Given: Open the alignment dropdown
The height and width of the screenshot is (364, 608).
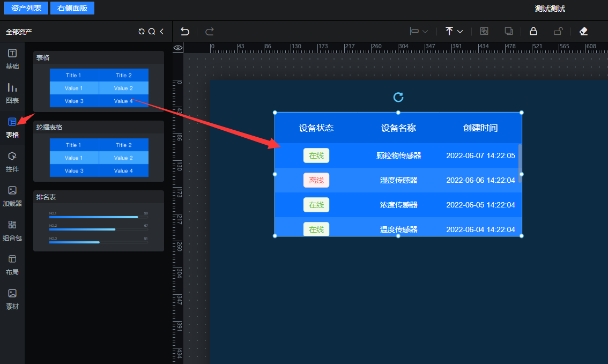Looking at the screenshot, I should [x=419, y=32].
